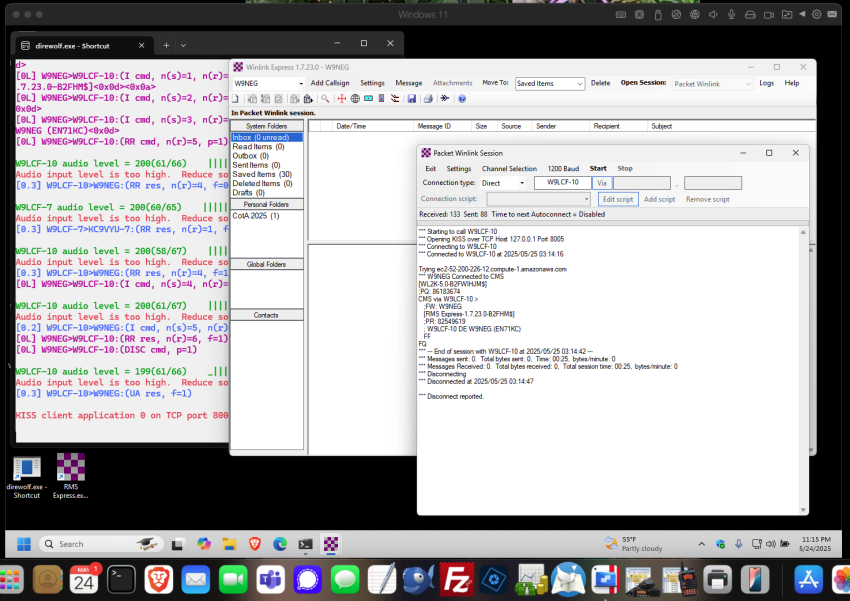Open Help menu in Winlink Express
This screenshot has height=601, width=850.
pos(791,83)
